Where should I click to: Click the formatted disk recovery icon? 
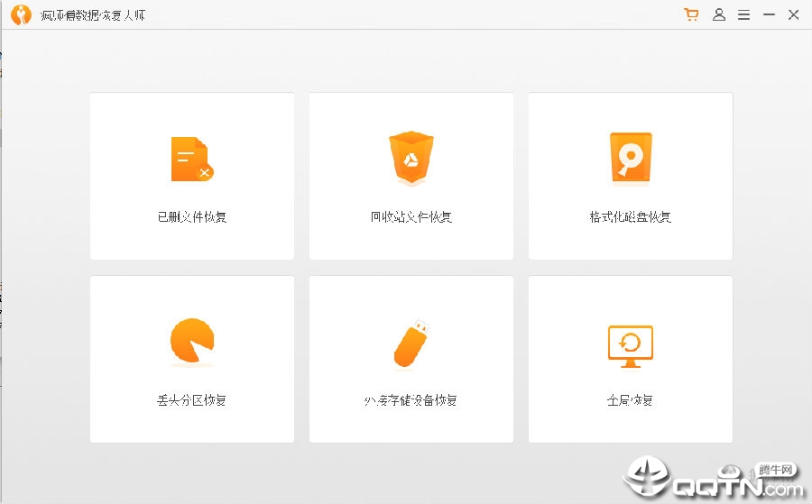[631, 159]
